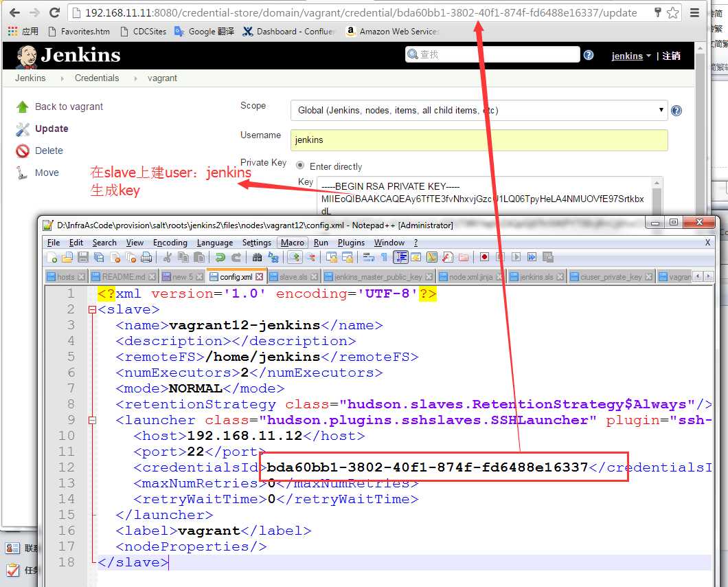
Task: Switch to the node.xml.jinja tab
Action: point(470,276)
